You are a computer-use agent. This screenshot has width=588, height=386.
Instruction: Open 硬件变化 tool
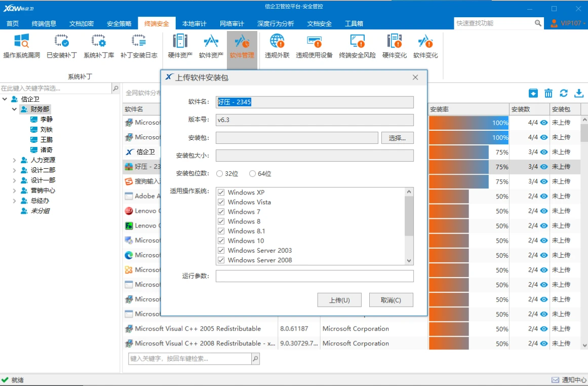pos(395,46)
